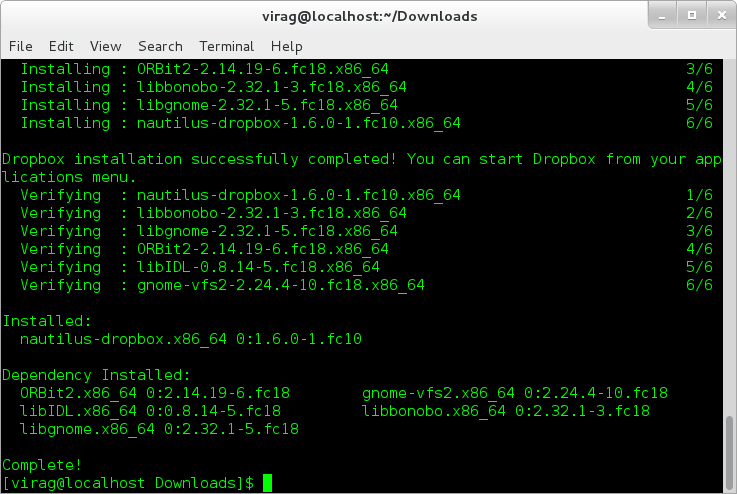737x494 pixels.
Task: Open the Search menu
Action: pyautogui.click(x=160, y=46)
